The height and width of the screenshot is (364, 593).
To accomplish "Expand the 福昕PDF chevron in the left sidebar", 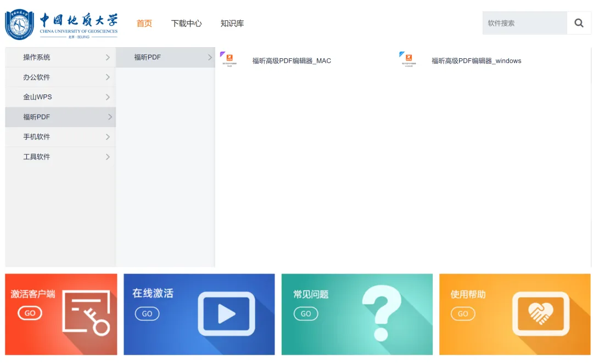I will pyautogui.click(x=110, y=117).
